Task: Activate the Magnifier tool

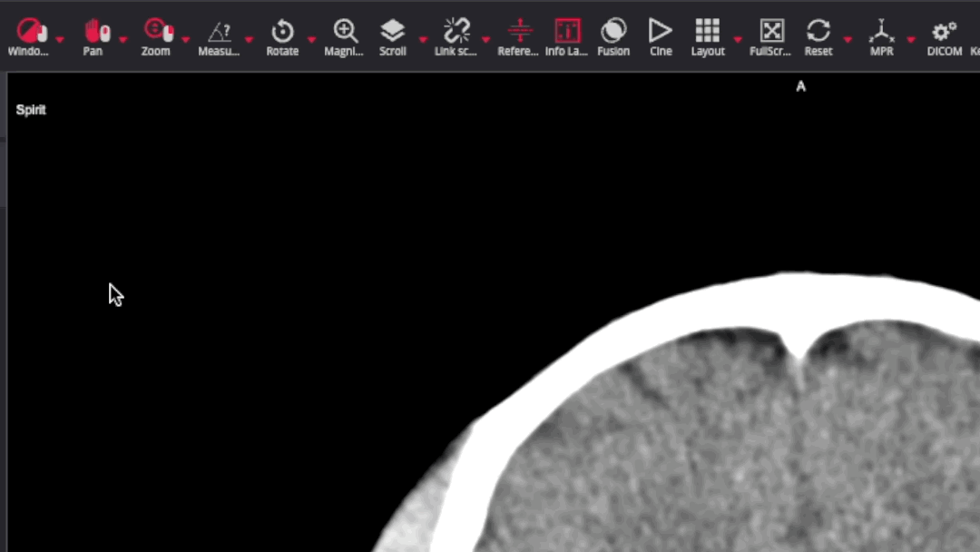Action: click(344, 37)
